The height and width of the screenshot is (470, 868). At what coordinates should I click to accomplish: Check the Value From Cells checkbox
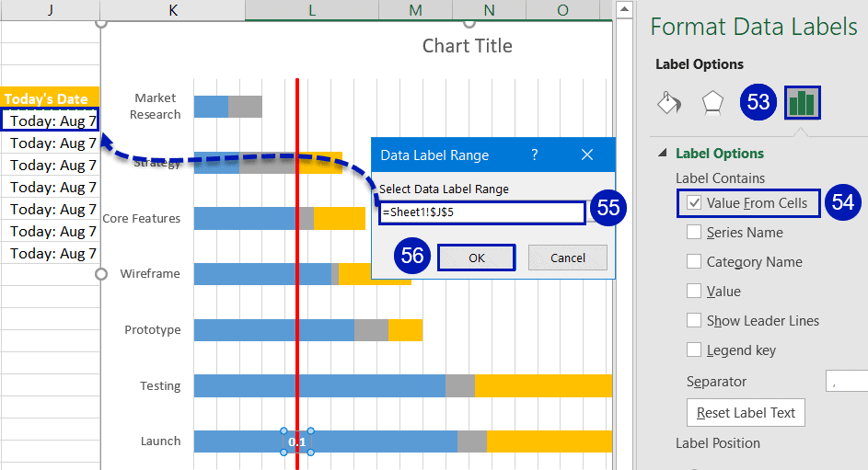pos(693,203)
